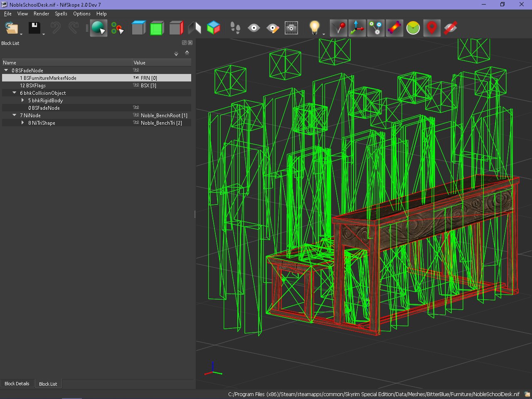Select the top view cube icon

138,28
